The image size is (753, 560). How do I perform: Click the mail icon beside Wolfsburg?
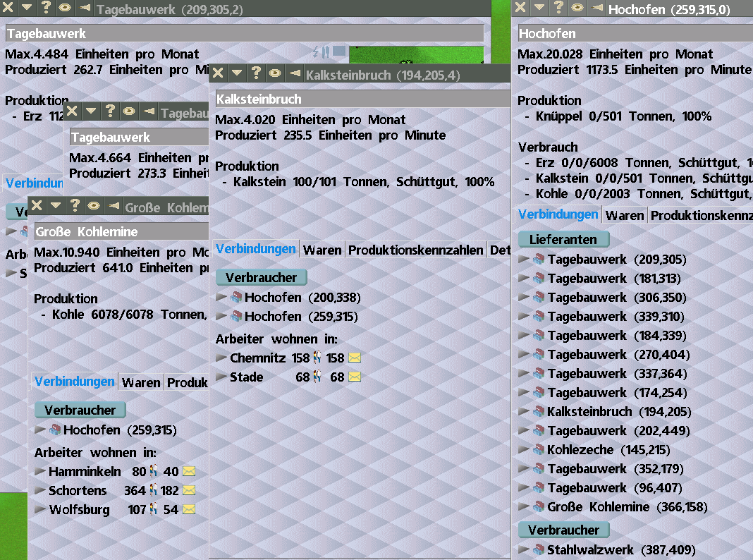click(188, 510)
